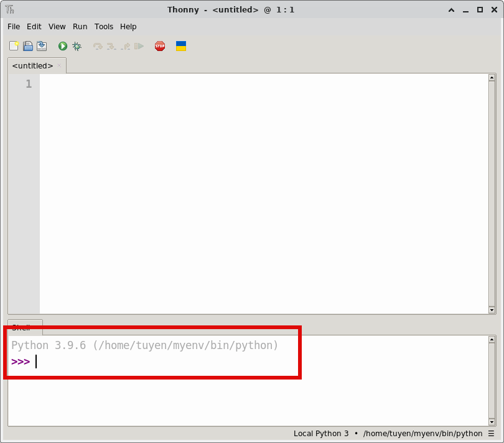Open the Edit menu
The width and height of the screenshot is (504, 443).
coord(34,27)
